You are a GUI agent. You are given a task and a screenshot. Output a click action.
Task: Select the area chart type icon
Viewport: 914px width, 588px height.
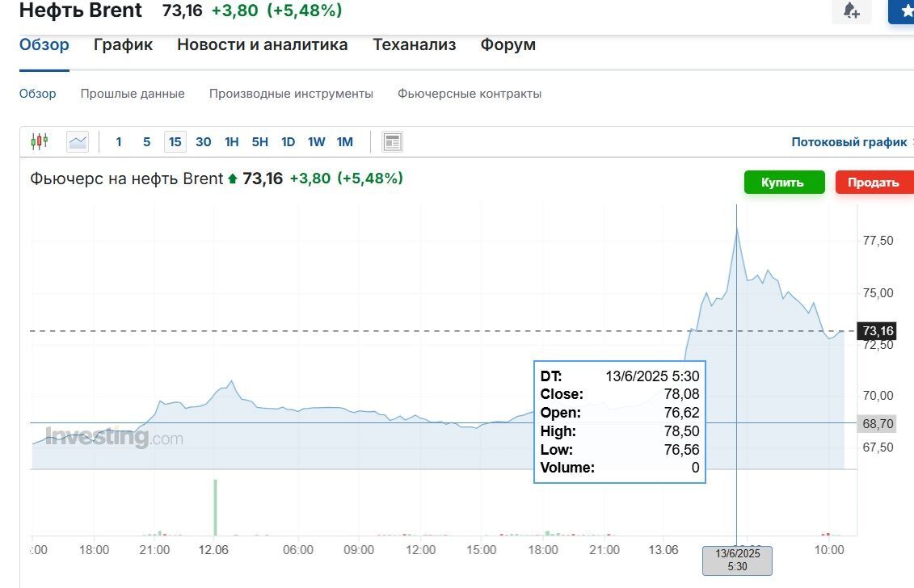[78, 142]
